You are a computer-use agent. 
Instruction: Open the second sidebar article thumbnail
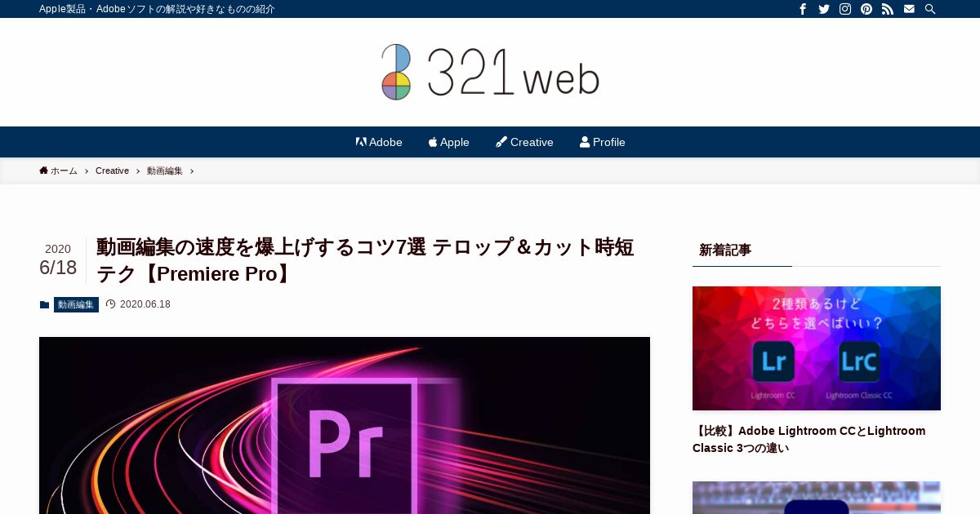coord(817,498)
